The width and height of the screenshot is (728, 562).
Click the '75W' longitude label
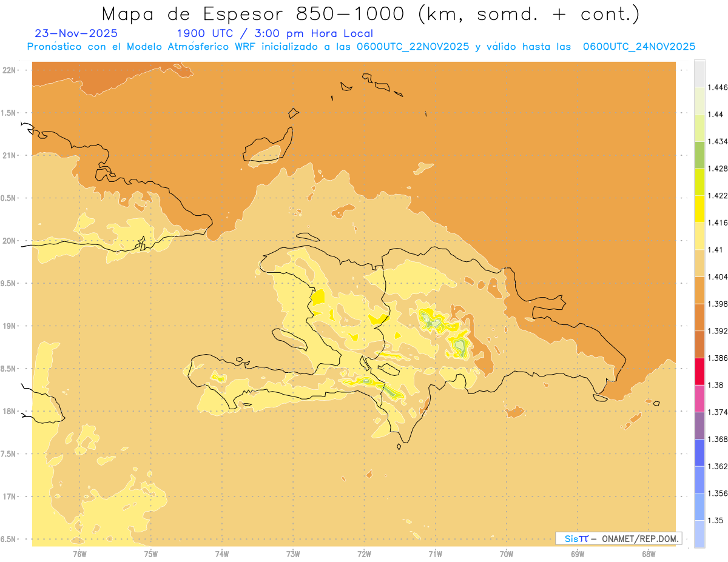(x=151, y=554)
